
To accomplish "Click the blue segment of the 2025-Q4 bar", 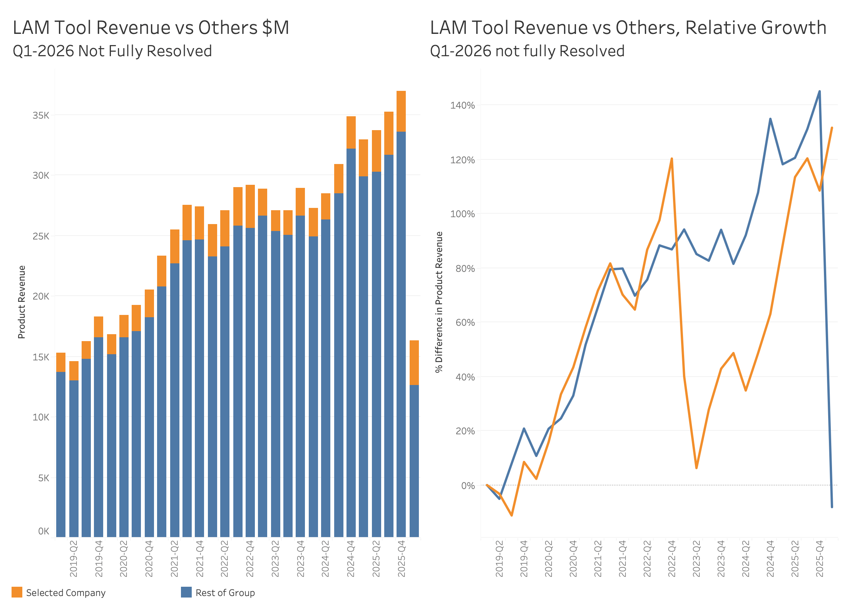I will (401, 334).
